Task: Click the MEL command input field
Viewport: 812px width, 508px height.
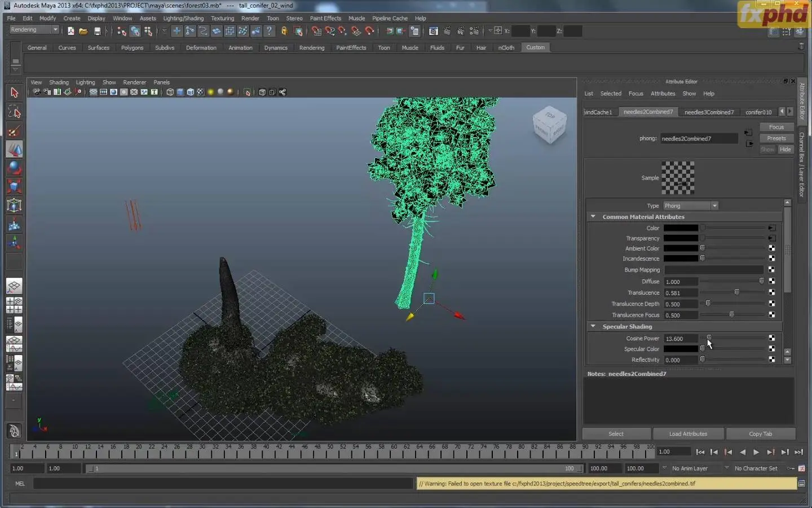Action: (x=223, y=484)
